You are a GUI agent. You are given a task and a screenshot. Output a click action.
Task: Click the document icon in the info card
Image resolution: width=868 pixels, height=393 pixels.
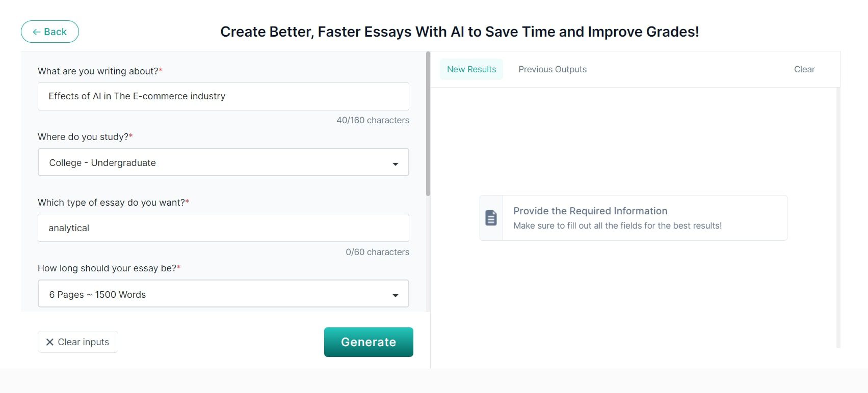(490, 217)
